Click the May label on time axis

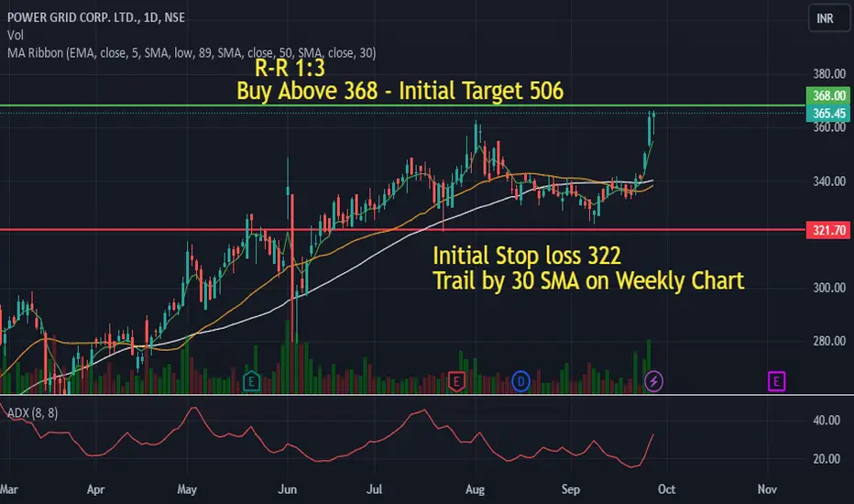pos(187,489)
